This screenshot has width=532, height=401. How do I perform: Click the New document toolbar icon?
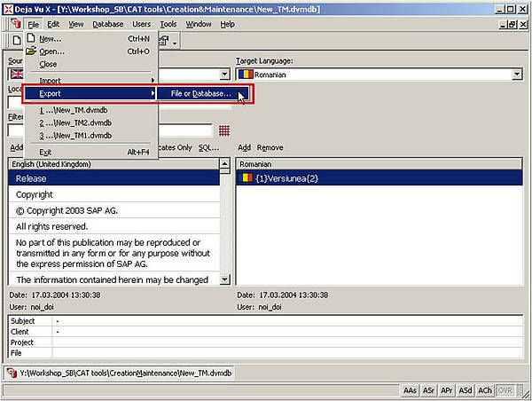[16, 42]
